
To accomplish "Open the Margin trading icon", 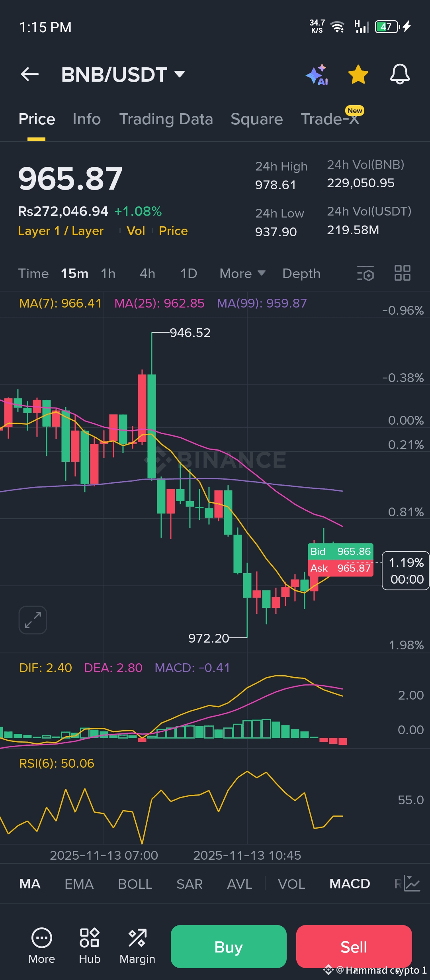I will pos(137,946).
